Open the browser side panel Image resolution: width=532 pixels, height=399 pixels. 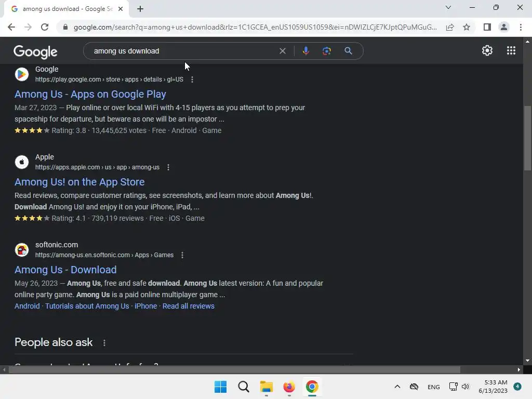coord(487,27)
